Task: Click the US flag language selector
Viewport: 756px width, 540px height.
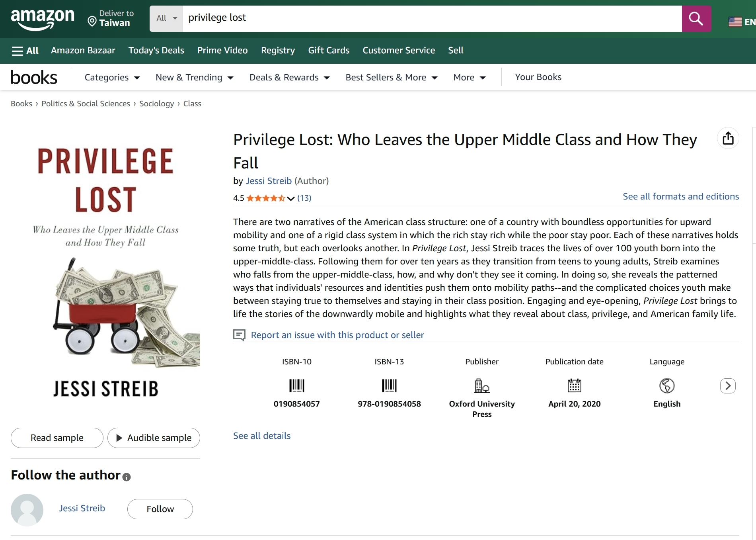Action: [735, 22]
